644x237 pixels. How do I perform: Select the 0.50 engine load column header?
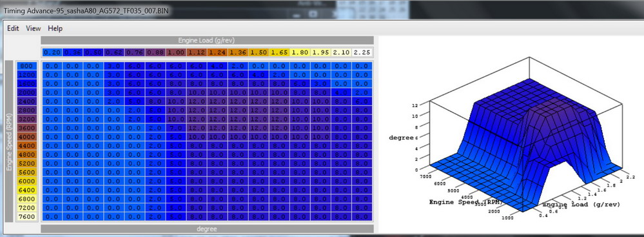[x=93, y=53]
